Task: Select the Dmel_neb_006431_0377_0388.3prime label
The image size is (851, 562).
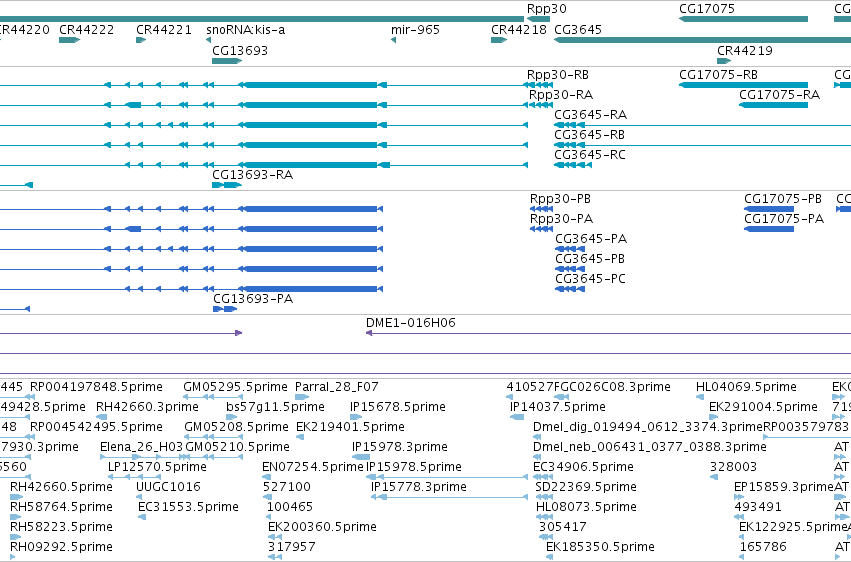Action: pyautogui.click(x=650, y=447)
